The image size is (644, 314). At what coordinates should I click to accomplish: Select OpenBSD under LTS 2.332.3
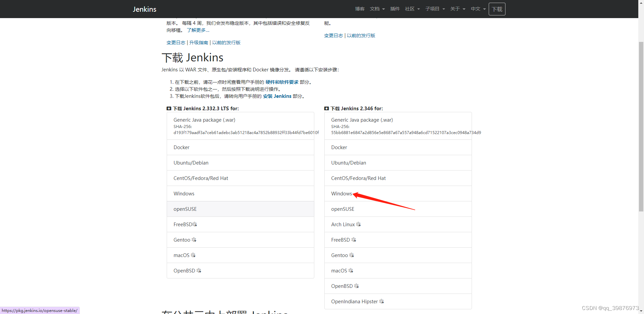tap(240, 271)
